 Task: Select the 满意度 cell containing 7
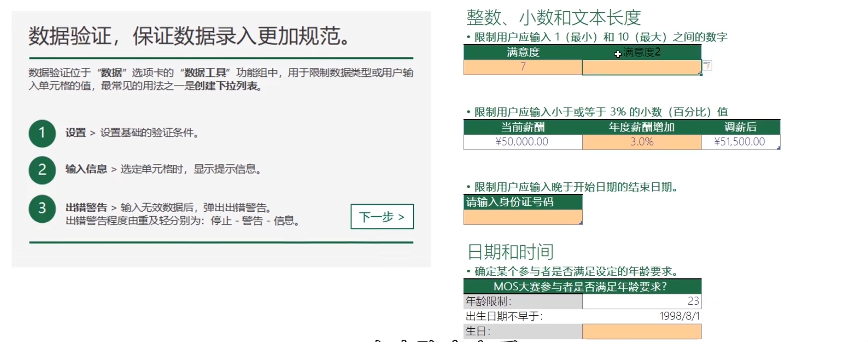click(523, 67)
